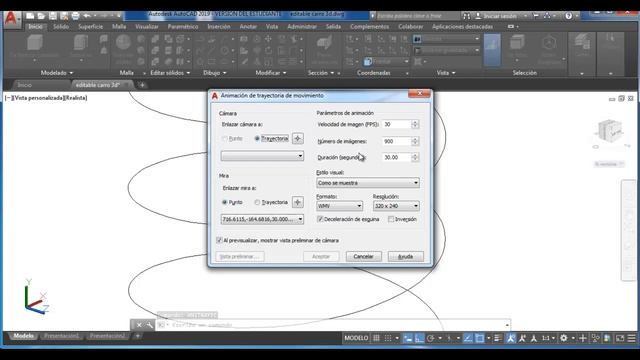Open the Resolución 320 x 240 dropdown

coord(396,206)
